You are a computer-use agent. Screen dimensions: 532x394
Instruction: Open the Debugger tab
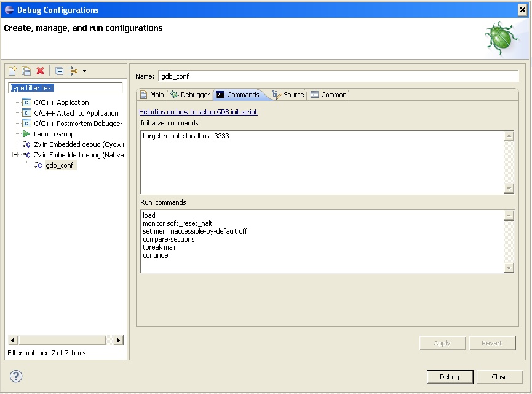190,95
